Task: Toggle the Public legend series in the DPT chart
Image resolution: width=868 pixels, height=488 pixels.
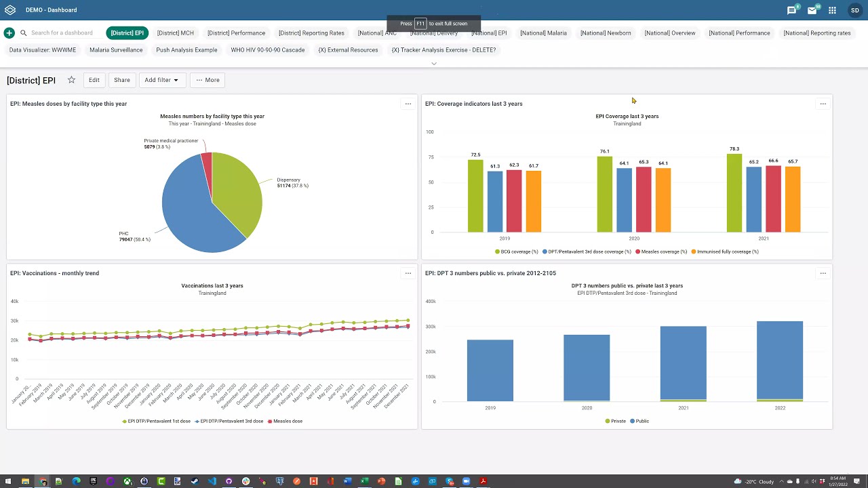Action: tap(639, 421)
